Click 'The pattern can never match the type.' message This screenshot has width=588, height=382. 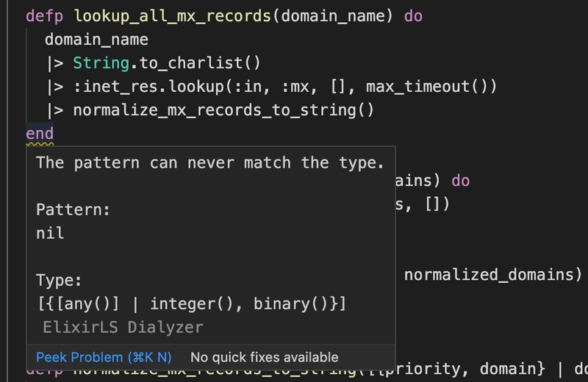click(x=210, y=162)
